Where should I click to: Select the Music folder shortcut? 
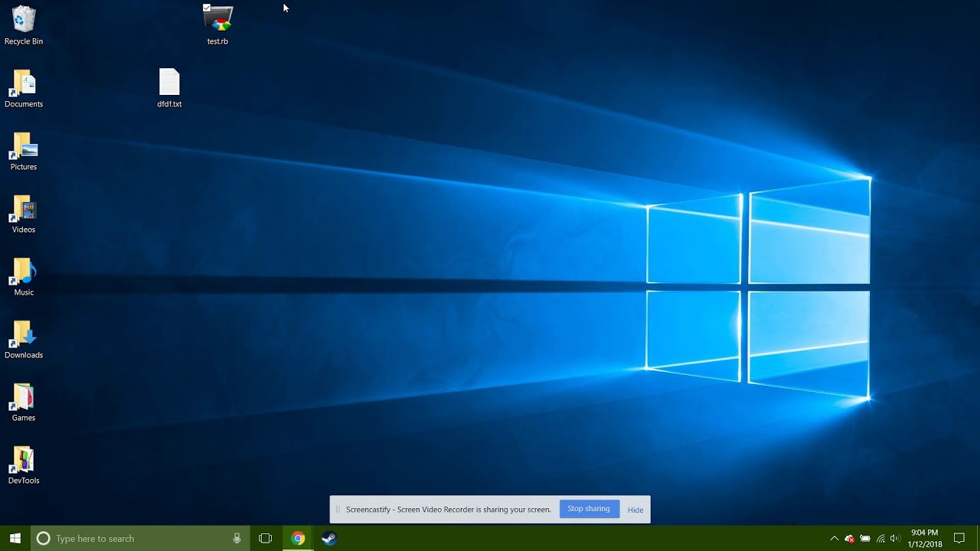tap(24, 276)
